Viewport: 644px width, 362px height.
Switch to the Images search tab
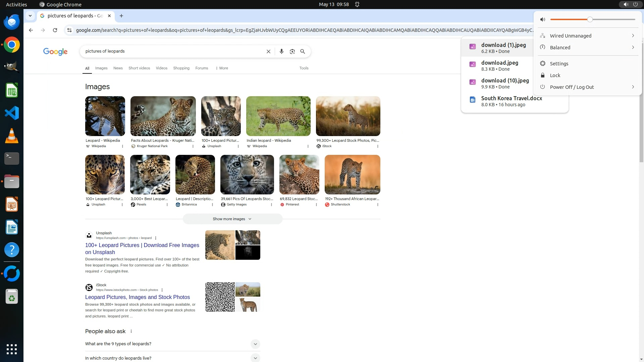tap(101, 68)
